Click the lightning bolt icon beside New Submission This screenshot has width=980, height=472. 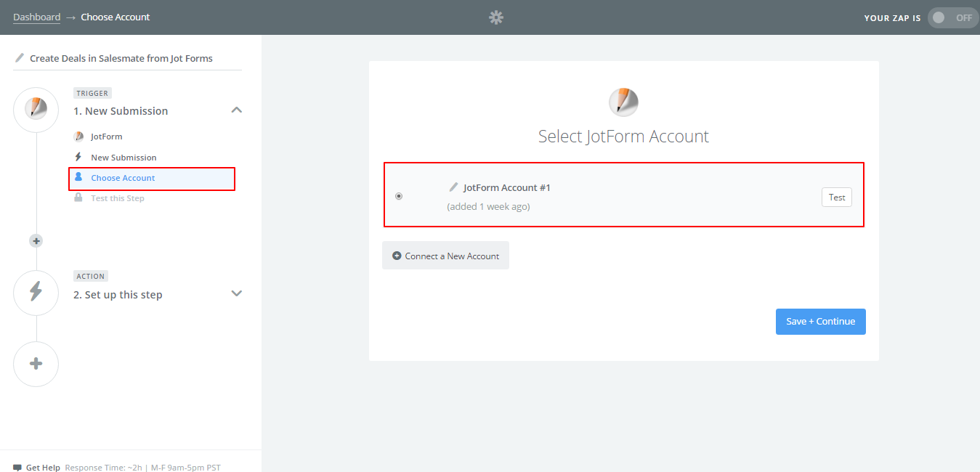(78, 157)
